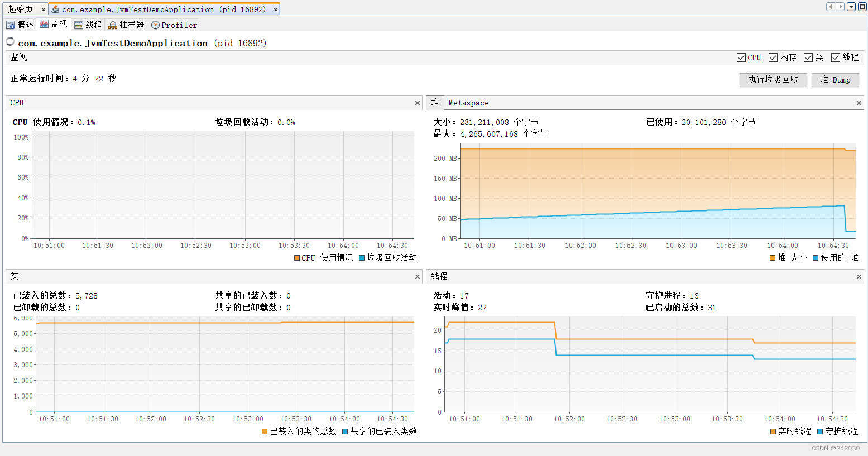Viewport: 868px width, 456px height.
Task: Switch to the Profiler tab
Action: pyautogui.click(x=174, y=25)
